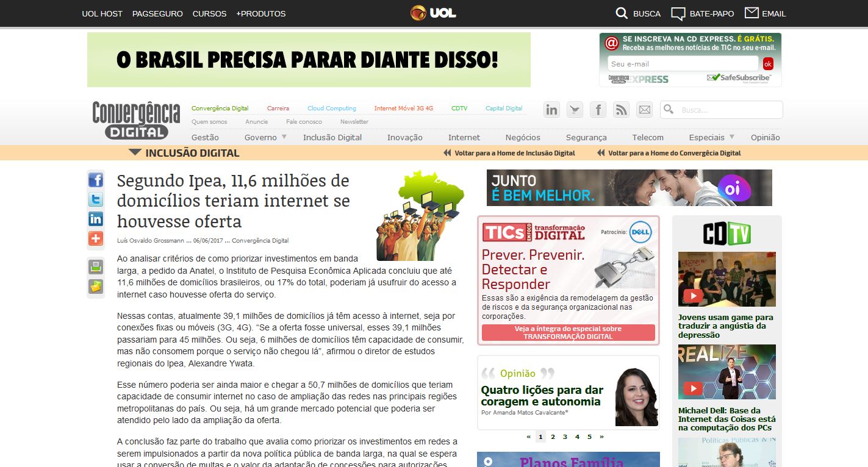Open the Inclusão Digital nav item
The image size is (868, 467).
(332, 137)
